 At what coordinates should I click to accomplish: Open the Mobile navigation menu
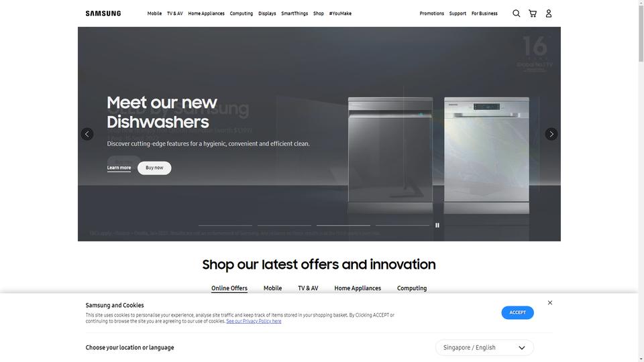pos(154,13)
